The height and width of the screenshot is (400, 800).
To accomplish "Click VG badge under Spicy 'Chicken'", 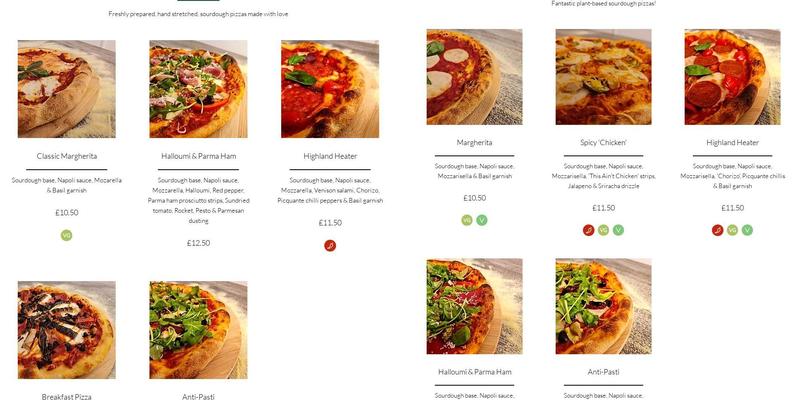I will [603, 230].
